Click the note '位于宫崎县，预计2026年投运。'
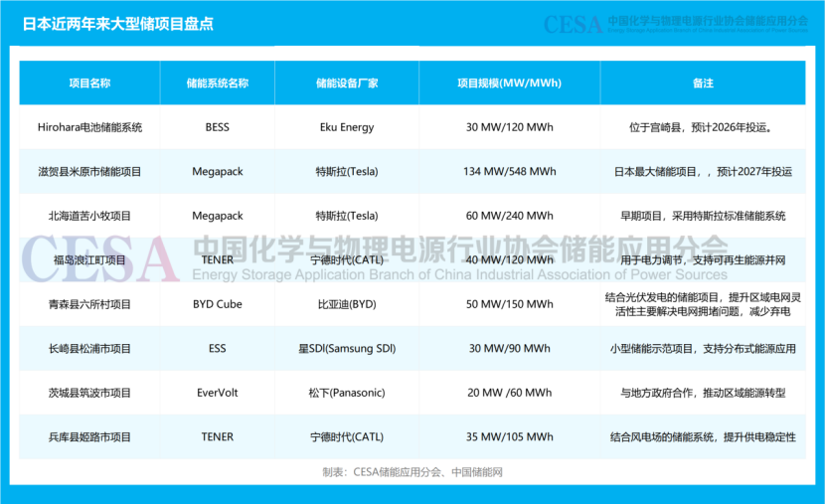 [703, 127]
